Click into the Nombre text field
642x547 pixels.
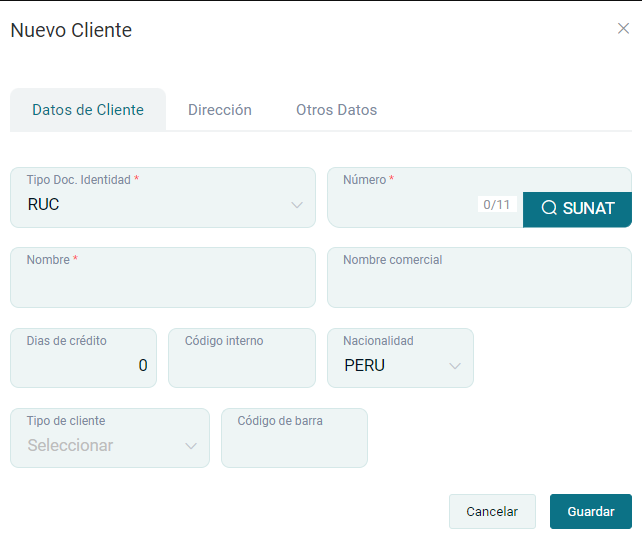click(162, 286)
